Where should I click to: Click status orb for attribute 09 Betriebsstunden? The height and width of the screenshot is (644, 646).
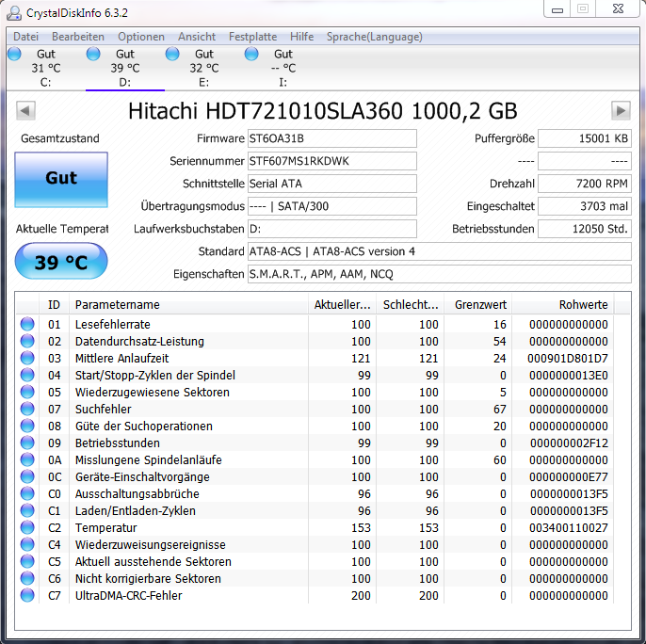click(27, 443)
